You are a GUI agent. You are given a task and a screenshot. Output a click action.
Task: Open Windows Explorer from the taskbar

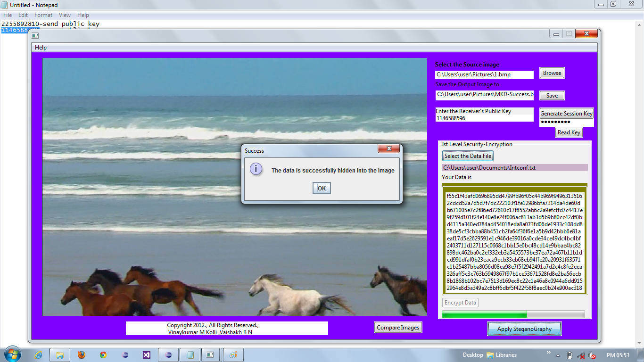[60, 355]
